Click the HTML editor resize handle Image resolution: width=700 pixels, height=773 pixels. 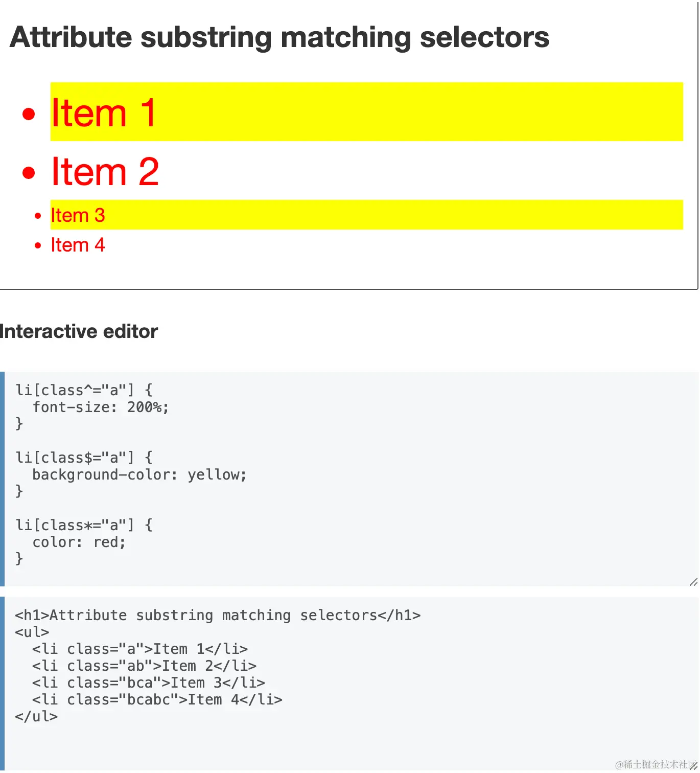pyautogui.click(x=693, y=766)
